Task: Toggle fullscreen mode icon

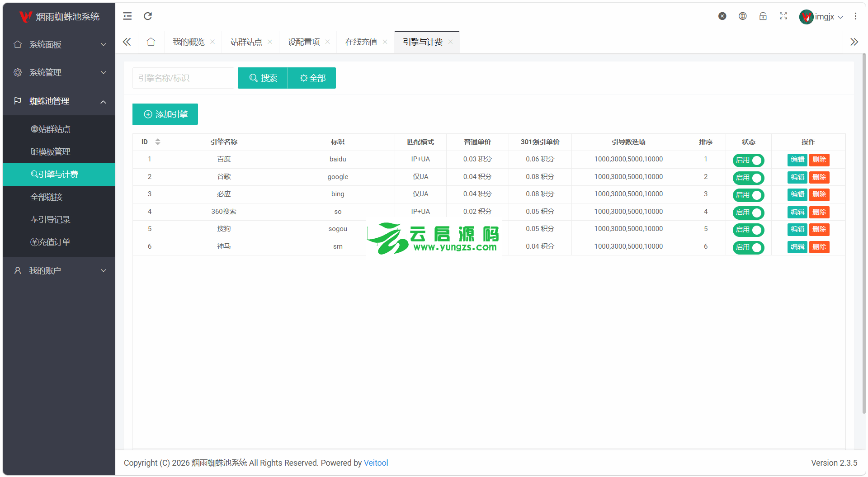Action: (x=783, y=16)
